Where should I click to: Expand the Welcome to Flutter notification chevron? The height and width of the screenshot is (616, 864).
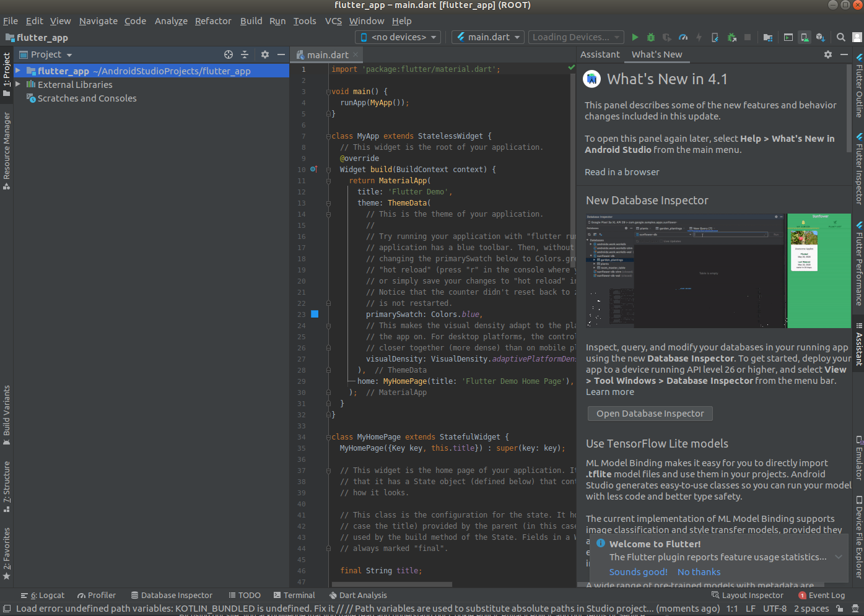point(838,557)
